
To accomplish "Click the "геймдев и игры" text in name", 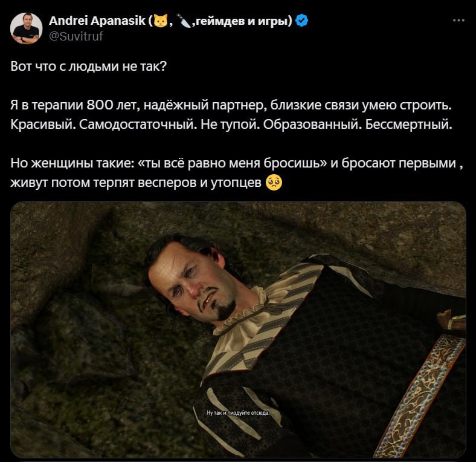I will (240, 21).
